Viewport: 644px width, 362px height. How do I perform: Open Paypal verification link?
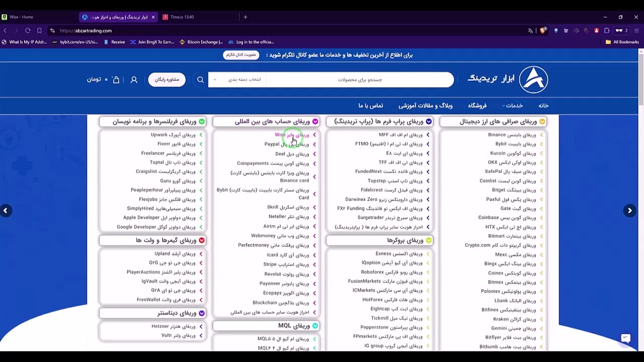287,144
